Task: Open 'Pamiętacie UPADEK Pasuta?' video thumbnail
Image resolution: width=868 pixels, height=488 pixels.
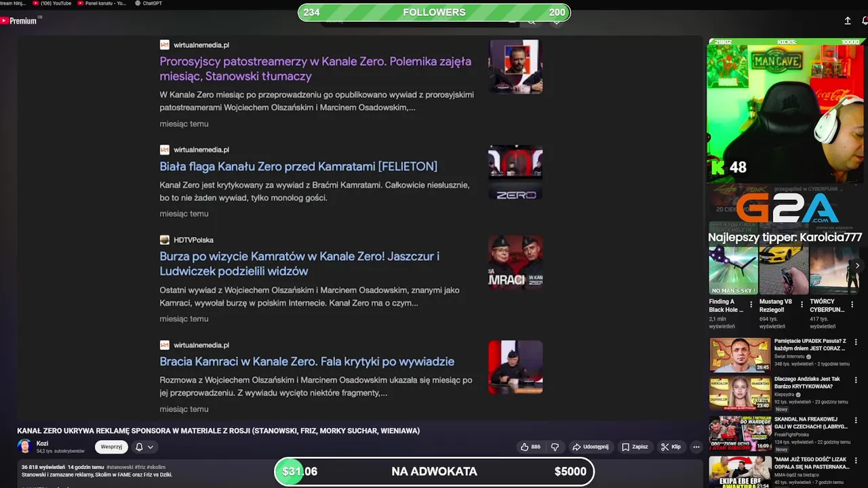Action: (740, 354)
